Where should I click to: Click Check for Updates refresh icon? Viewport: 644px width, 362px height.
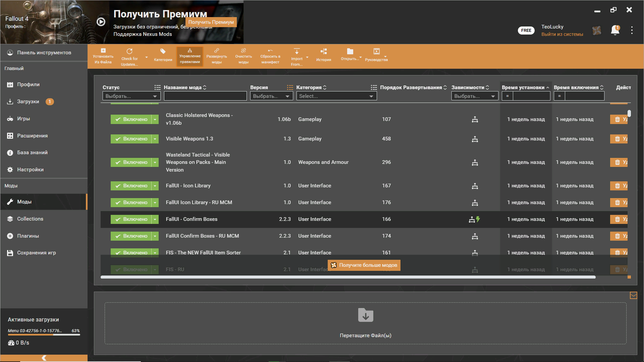pyautogui.click(x=129, y=51)
